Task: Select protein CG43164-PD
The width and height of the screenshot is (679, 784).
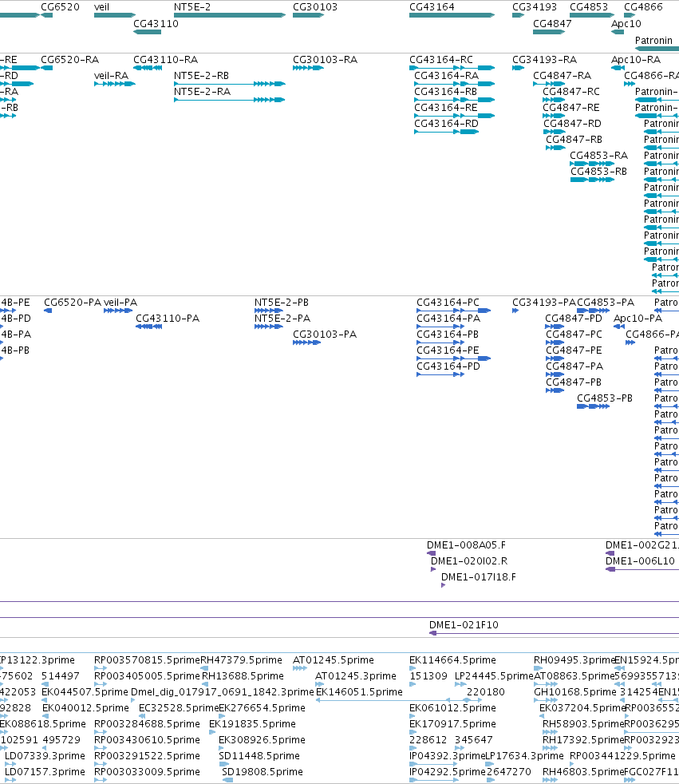Action: [x=448, y=366]
